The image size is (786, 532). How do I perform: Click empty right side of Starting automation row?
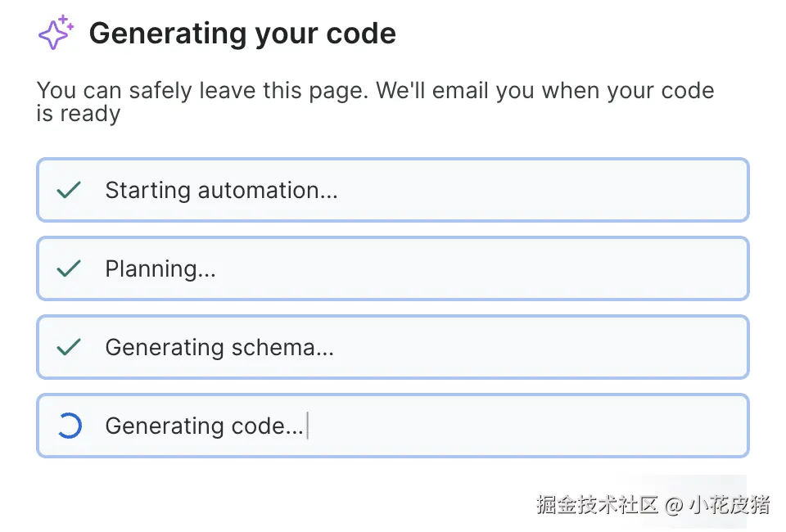(573, 191)
